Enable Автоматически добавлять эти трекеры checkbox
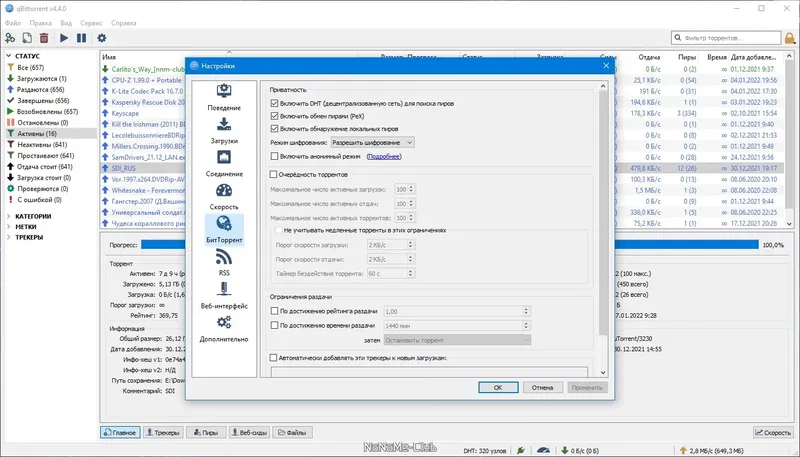800x457 pixels. pos(273,358)
